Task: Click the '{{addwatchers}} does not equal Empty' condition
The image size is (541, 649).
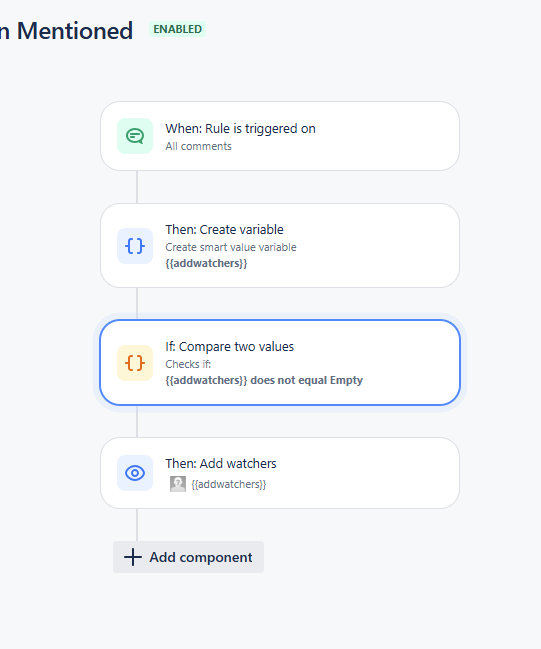Action: coord(264,380)
